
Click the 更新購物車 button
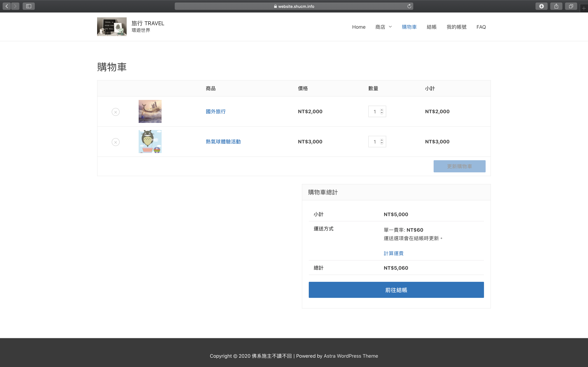459,166
